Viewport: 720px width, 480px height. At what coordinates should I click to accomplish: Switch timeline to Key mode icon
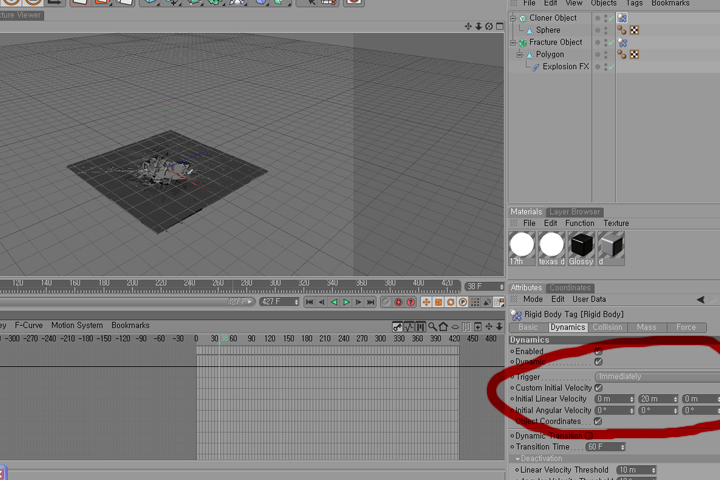coord(397,327)
